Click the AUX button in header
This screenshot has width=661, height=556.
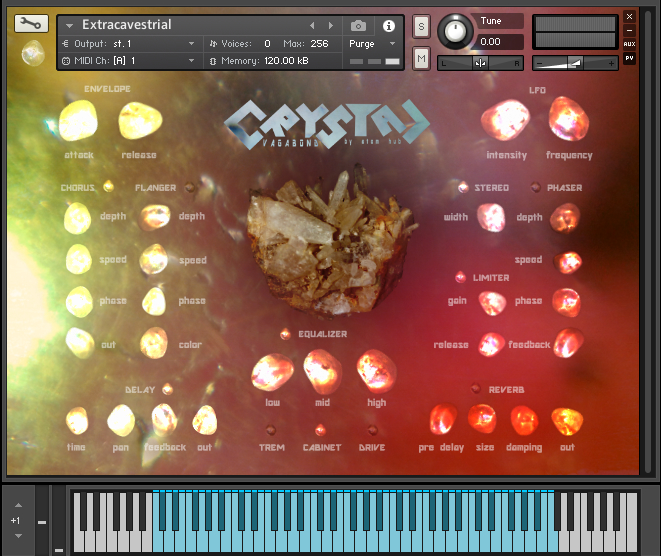pyautogui.click(x=629, y=44)
